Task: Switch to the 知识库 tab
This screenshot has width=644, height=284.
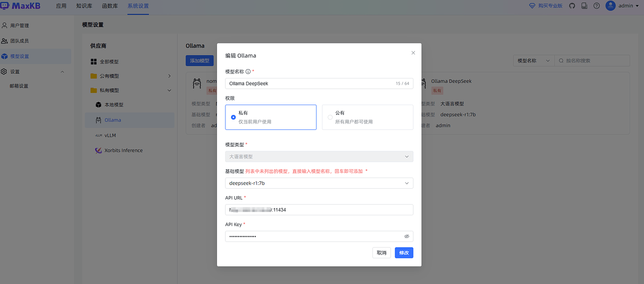Action: (x=84, y=6)
